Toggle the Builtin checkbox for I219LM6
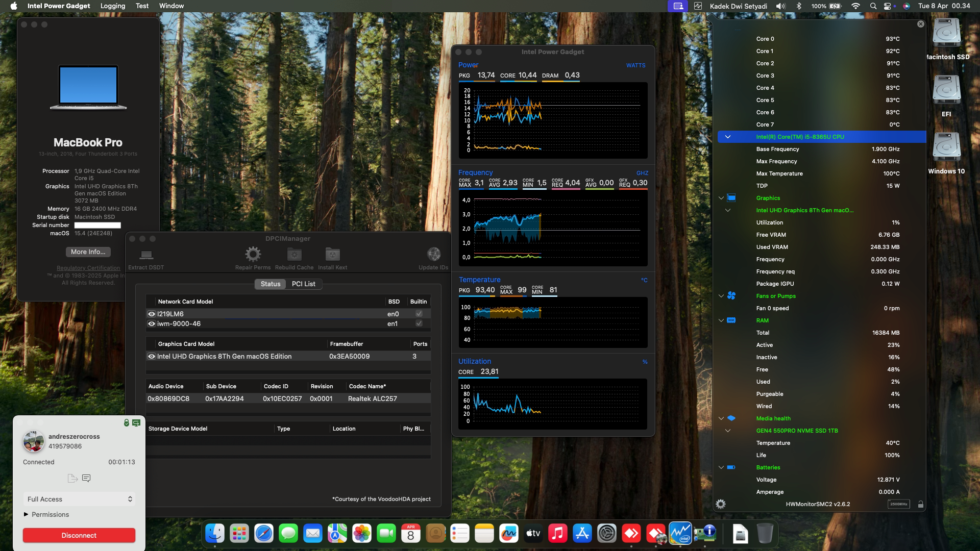Viewport: 980px width, 551px height. (x=419, y=313)
